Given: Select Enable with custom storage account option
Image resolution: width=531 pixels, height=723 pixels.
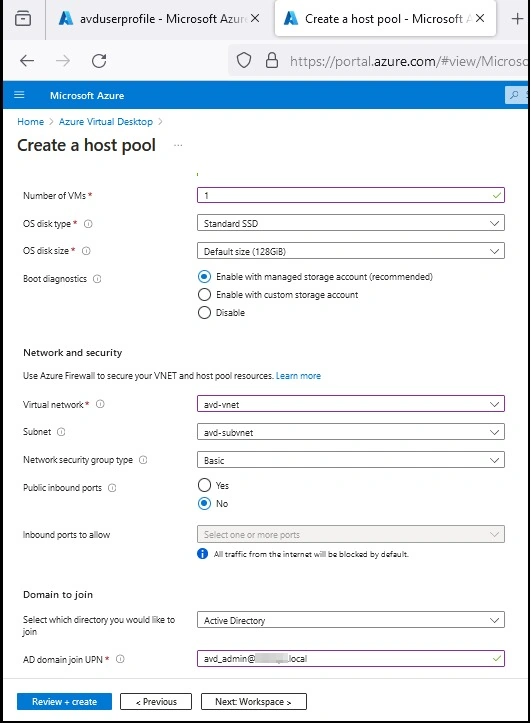Looking at the screenshot, I should pyautogui.click(x=204, y=295).
